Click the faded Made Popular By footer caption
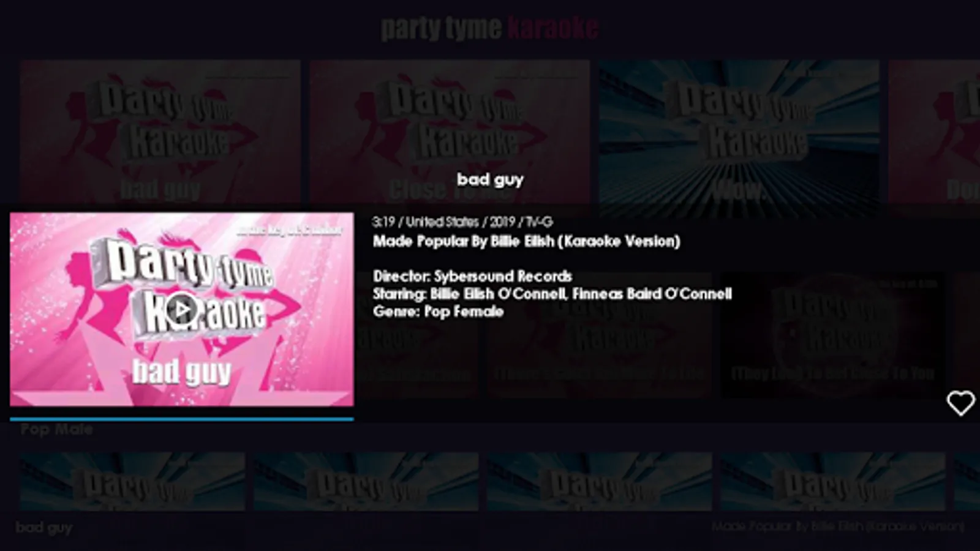The width and height of the screenshot is (980, 551). tap(838, 527)
